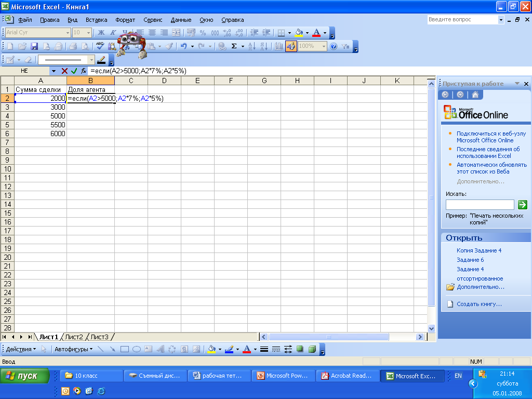532x399 pixels.
Task: Click the toolbar yellow fill color bucket
Action: click(x=299, y=33)
